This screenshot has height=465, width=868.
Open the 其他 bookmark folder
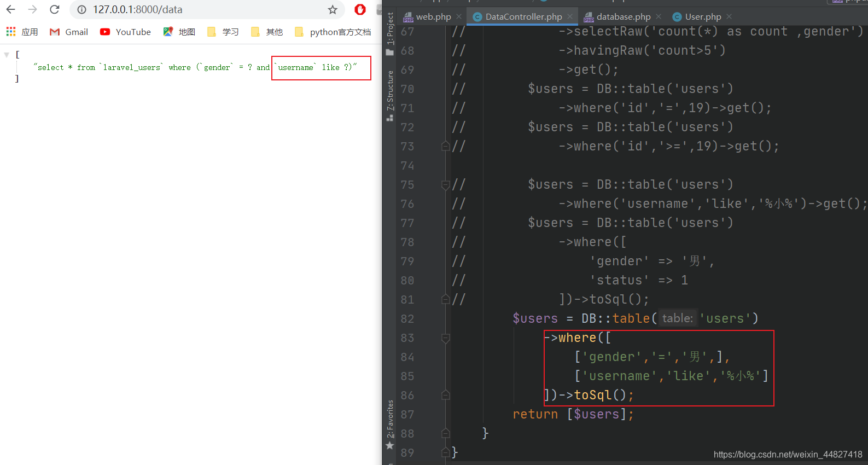point(267,32)
